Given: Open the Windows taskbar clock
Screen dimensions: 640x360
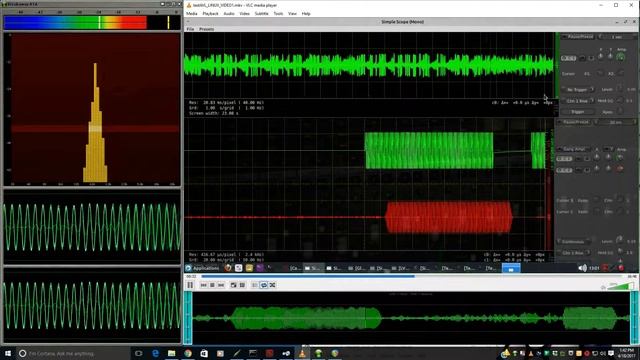Looking at the screenshot, I should coord(627,353).
